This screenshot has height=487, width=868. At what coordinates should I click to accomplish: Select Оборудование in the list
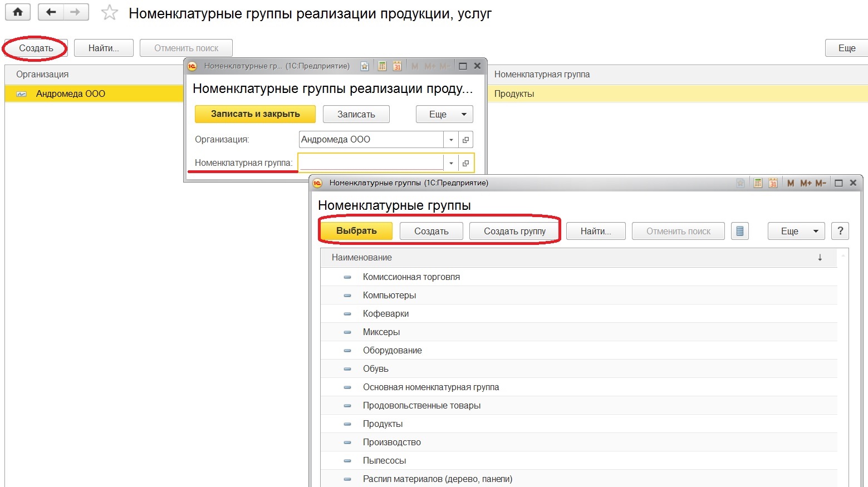tap(579, 350)
